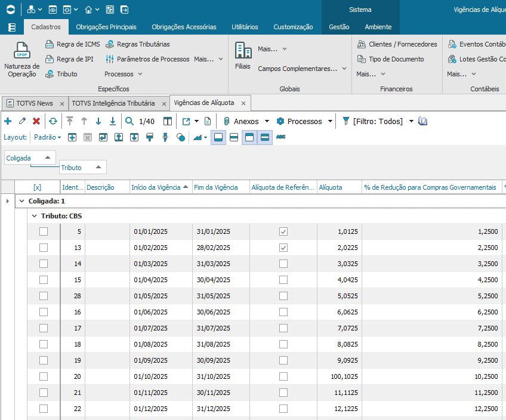This screenshot has width=506, height=420.
Task: Click the Regras Tributárias button
Action: 138,44
